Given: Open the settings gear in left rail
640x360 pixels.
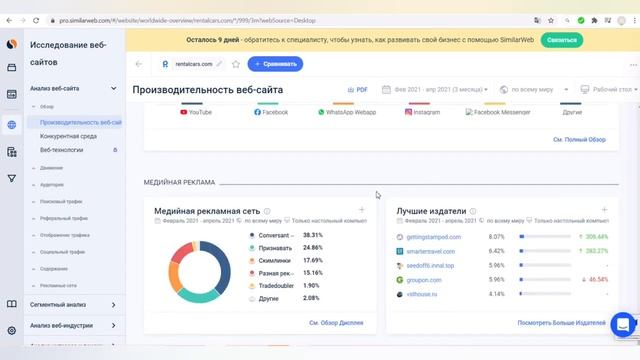Looking at the screenshot, I should click(11, 331).
